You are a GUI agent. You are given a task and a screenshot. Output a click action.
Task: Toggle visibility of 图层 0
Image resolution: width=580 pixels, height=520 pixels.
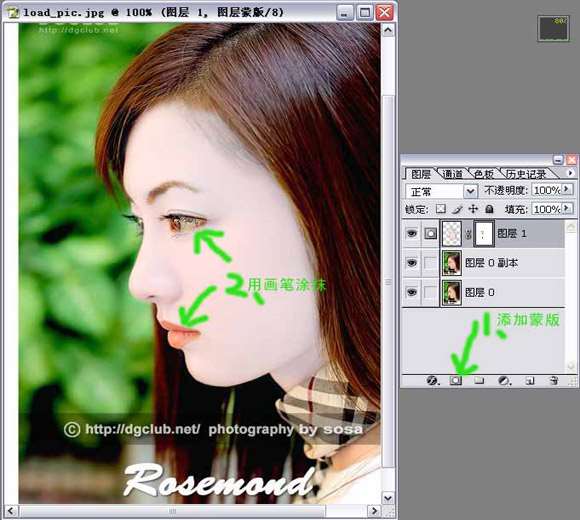click(412, 292)
